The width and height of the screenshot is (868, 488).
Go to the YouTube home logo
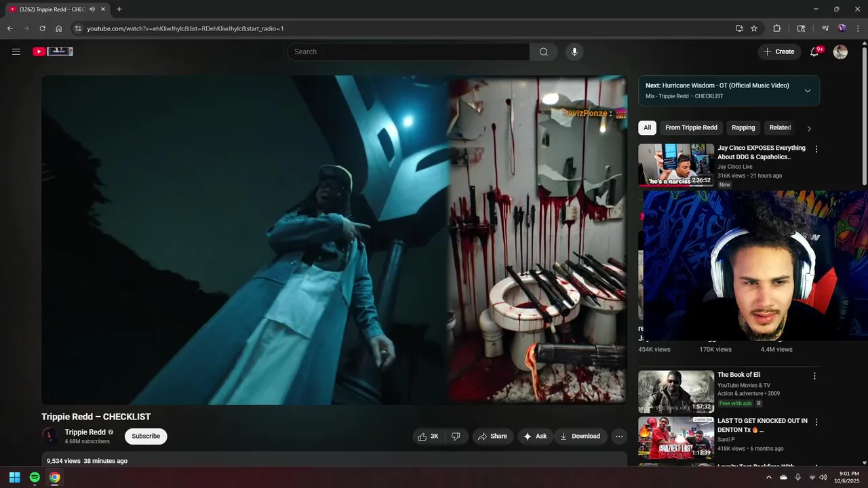click(x=53, y=52)
